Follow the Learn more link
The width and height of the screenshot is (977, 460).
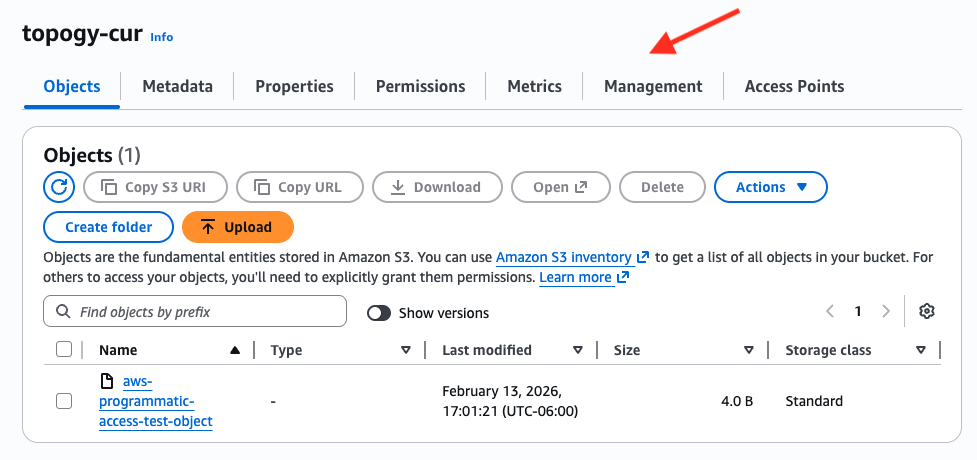tap(584, 277)
